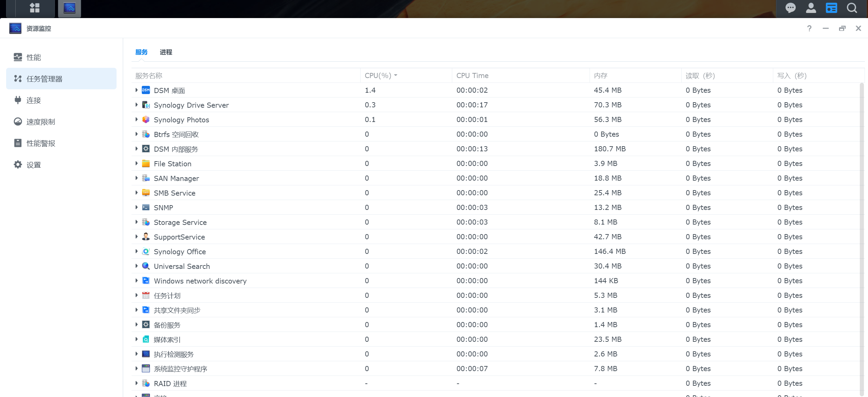Click the Universal Search icon
868x397 pixels.
pyautogui.click(x=146, y=266)
